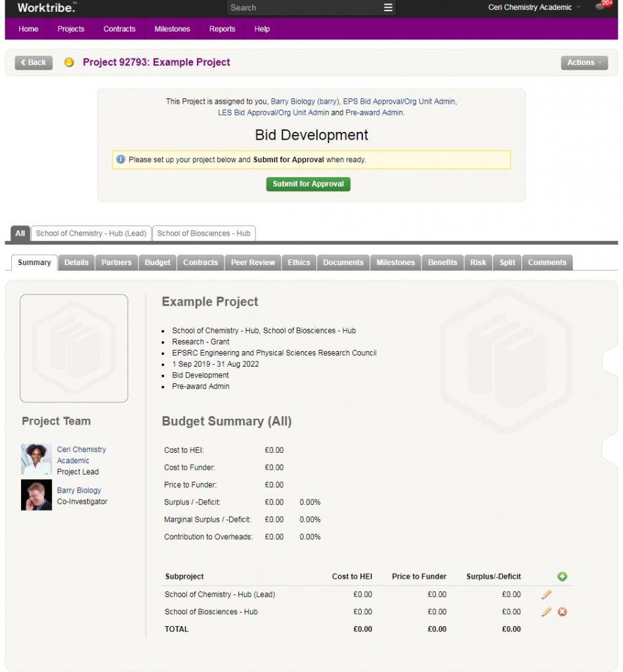Edit the School of Chemistry subproject pencil icon
Image resolution: width=623 pixels, height=672 pixels.
click(x=546, y=595)
